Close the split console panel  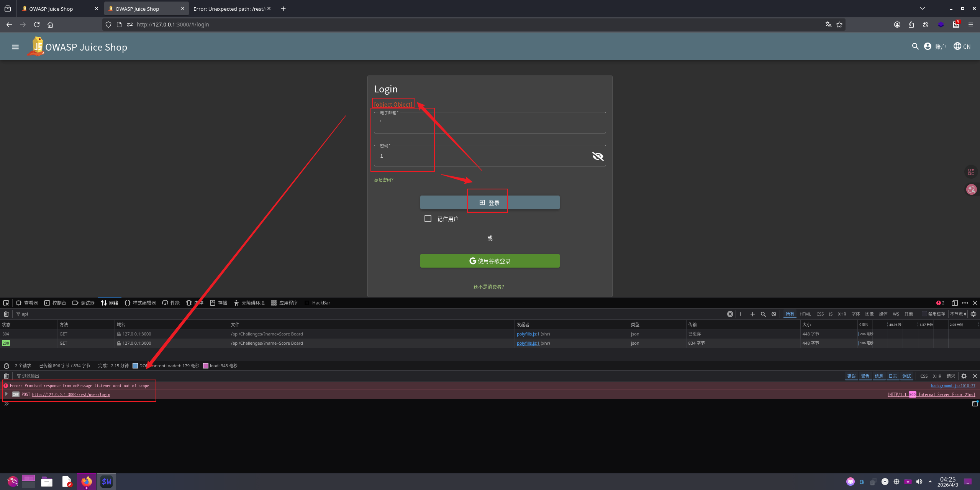point(975,376)
